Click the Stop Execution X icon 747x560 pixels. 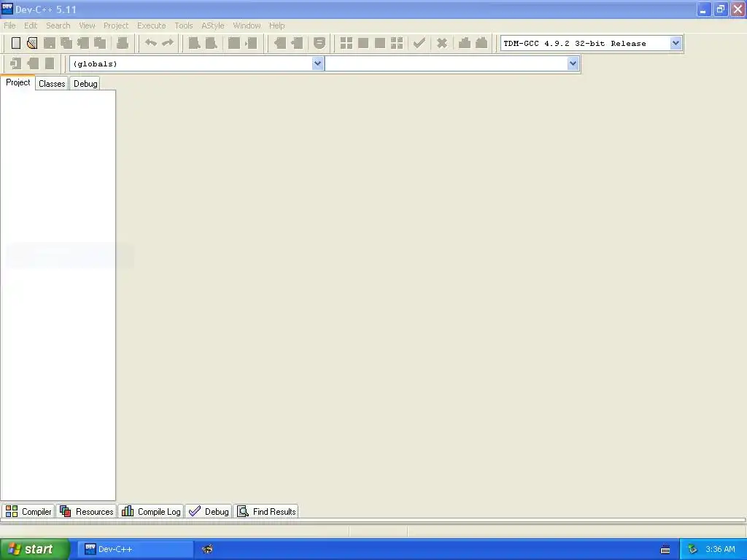coord(442,43)
